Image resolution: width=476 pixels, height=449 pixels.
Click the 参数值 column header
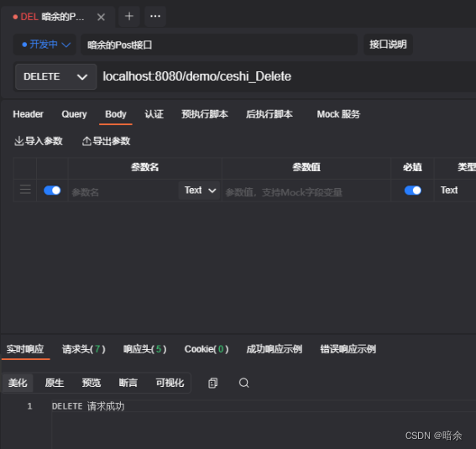306,167
